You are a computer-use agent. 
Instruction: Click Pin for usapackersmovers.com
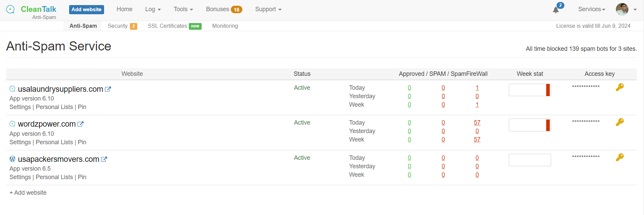82,177
